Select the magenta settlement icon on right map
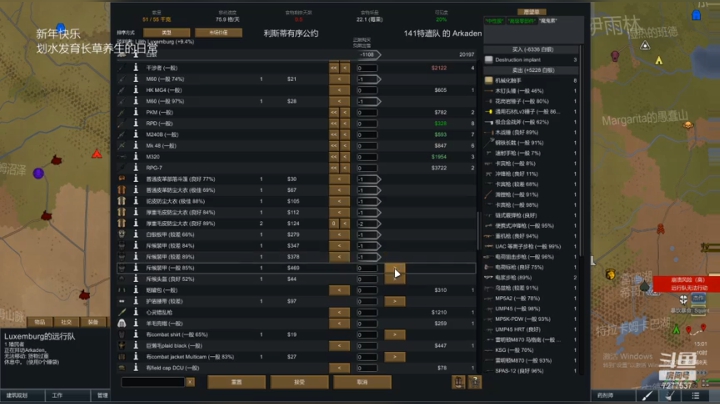Image resolution: width=720 pixels, height=404 pixels. click(x=615, y=56)
